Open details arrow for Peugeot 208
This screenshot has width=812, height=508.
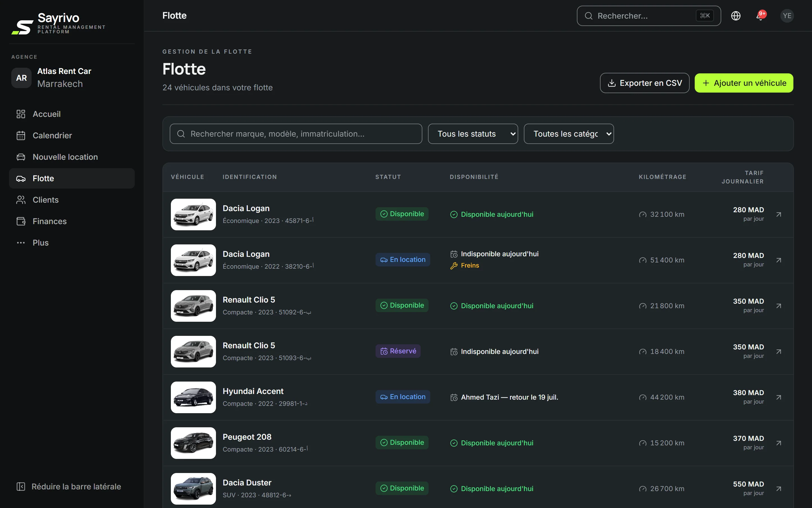[x=779, y=443]
